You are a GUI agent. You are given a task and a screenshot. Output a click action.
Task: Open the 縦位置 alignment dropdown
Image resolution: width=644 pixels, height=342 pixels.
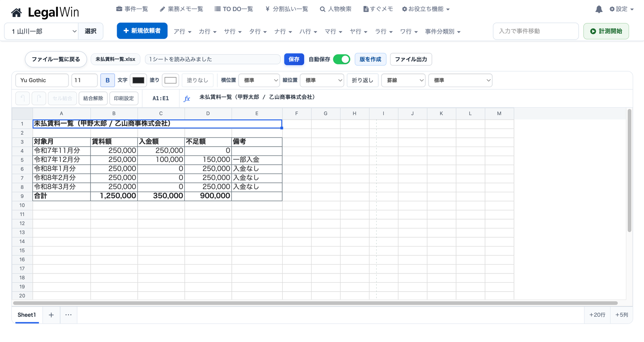322,80
